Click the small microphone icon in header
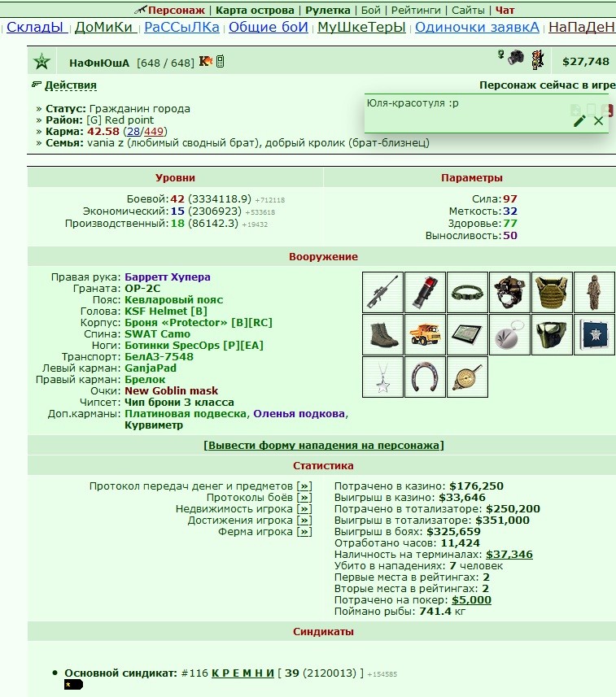Image resolution: width=616 pixels, height=697 pixels. [x=500, y=54]
